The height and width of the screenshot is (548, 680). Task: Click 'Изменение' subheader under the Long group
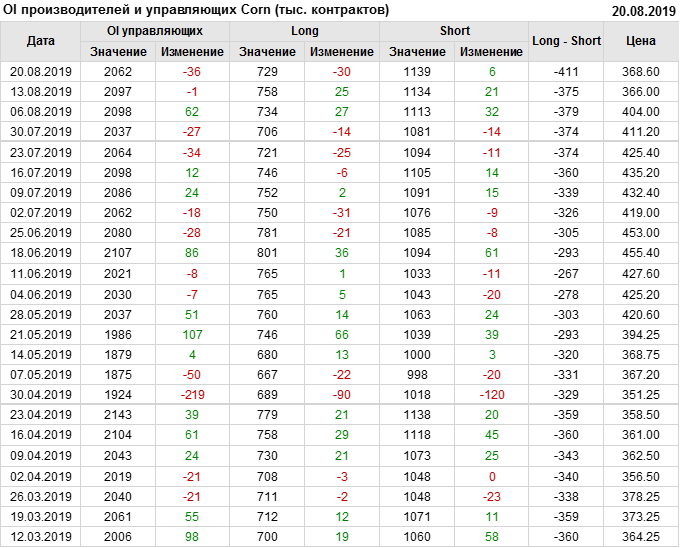[342, 52]
